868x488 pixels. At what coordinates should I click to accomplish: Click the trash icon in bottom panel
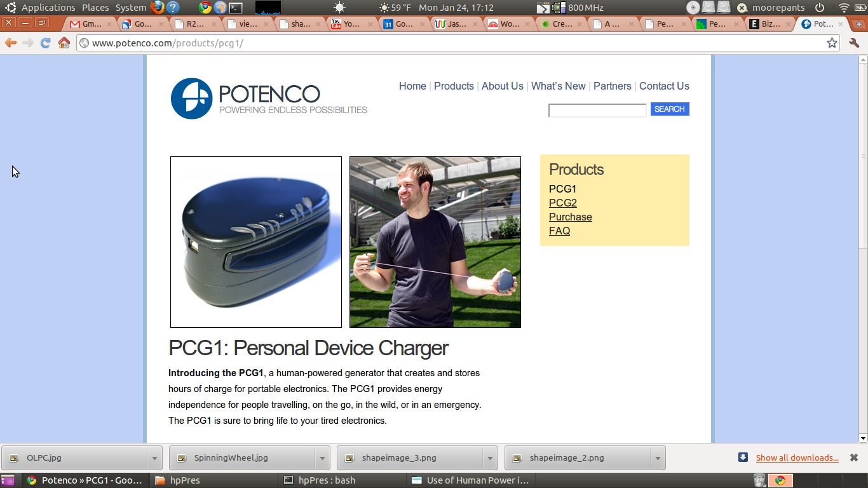[759, 480]
